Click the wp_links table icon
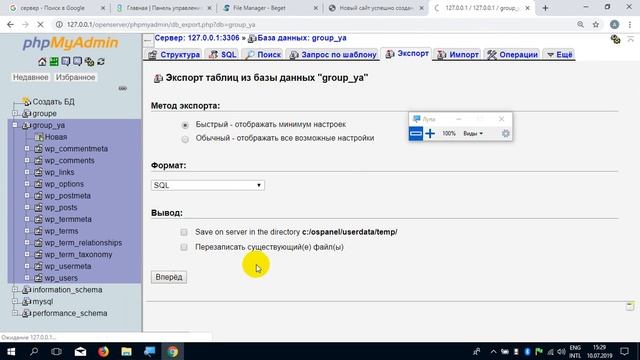The width and height of the screenshot is (640, 360). pos(38,172)
